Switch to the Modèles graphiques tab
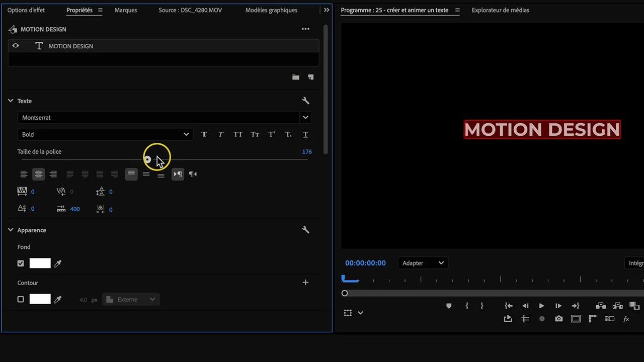The width and height of the screenshot is (644, 362). [271, 10]
